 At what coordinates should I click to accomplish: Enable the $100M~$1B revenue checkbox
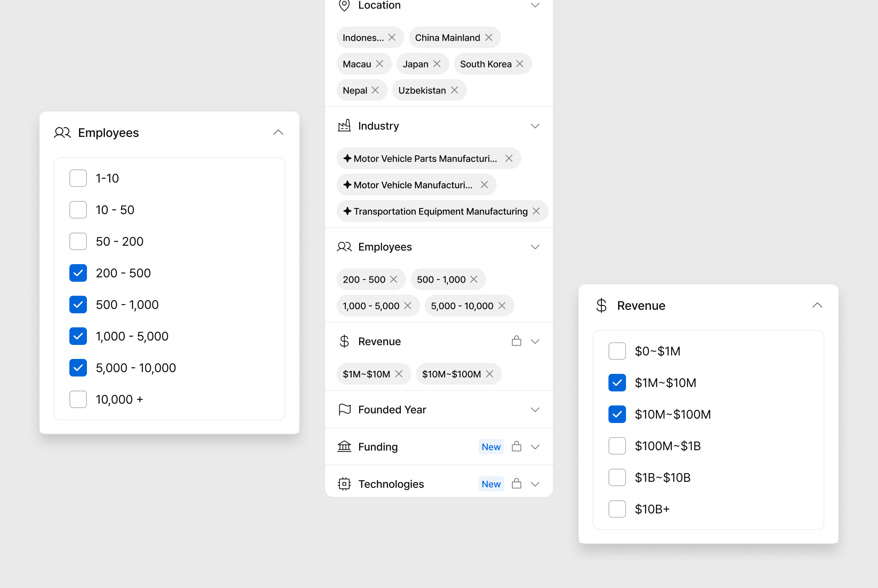(x=617, y=446)
